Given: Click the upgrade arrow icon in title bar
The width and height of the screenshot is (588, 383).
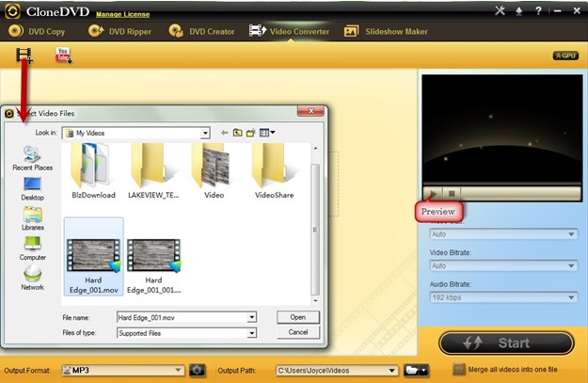Looking at the screenshot, I should tap(519, 11).
